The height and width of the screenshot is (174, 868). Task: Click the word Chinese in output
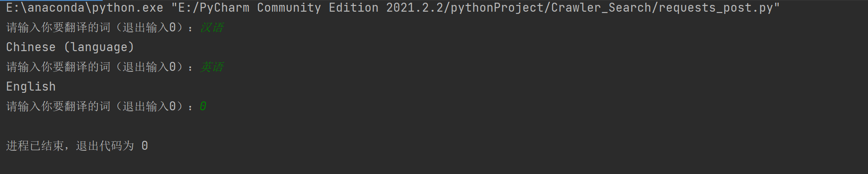click(x=31, y=47)
